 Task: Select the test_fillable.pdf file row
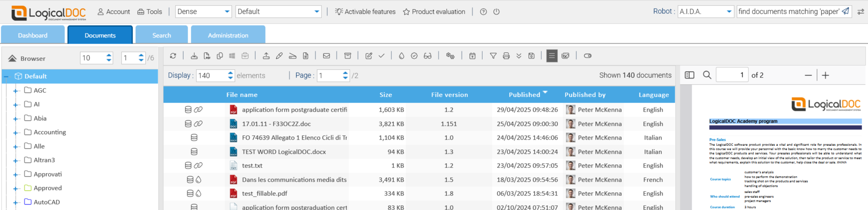click(419, 193)
